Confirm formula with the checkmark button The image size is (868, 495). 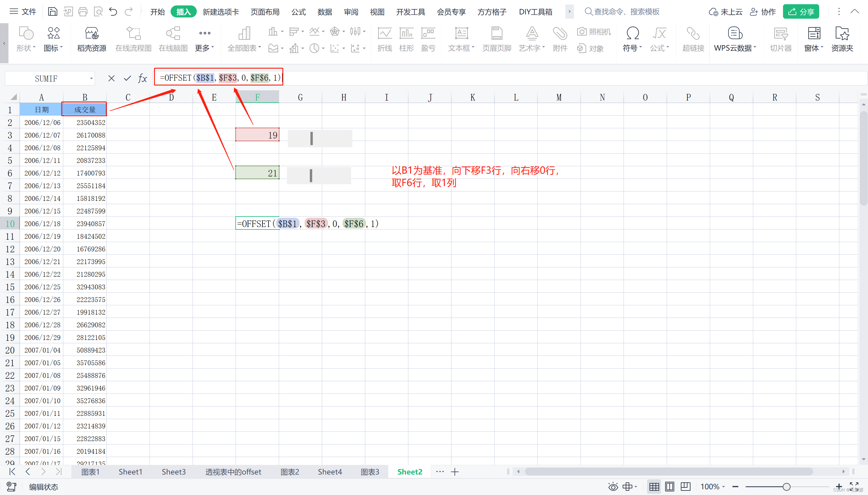click(127, 78)
